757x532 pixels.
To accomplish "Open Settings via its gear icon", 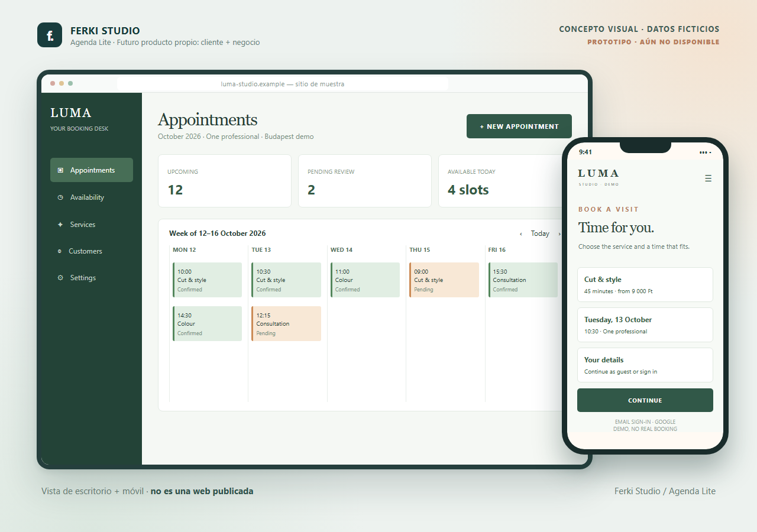I will click(x=60, y=278).
